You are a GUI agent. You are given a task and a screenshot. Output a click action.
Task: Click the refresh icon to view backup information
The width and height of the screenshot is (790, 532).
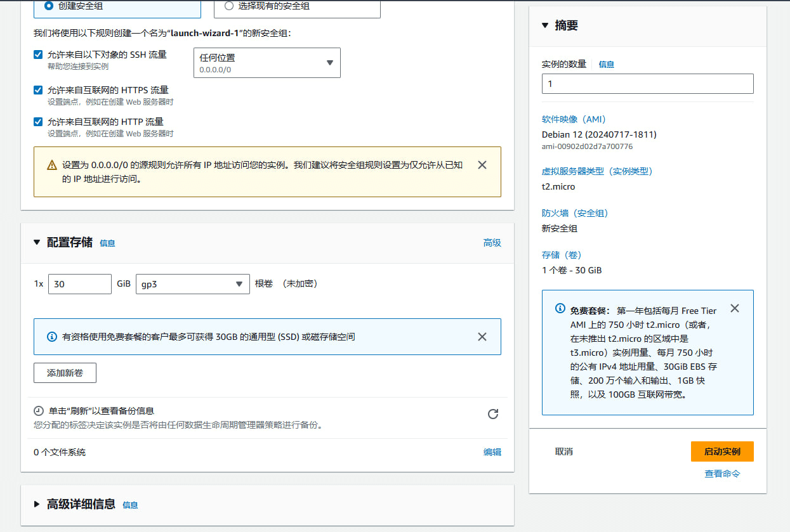[493, 414]
